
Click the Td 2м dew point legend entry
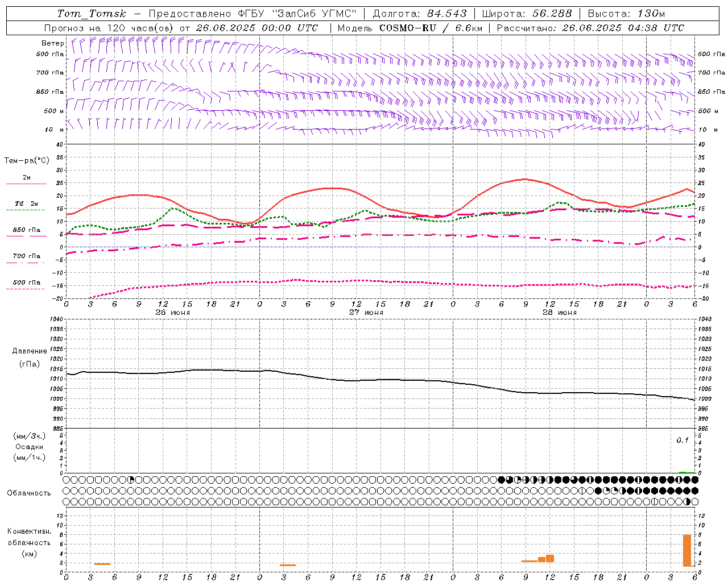point(27,203)
